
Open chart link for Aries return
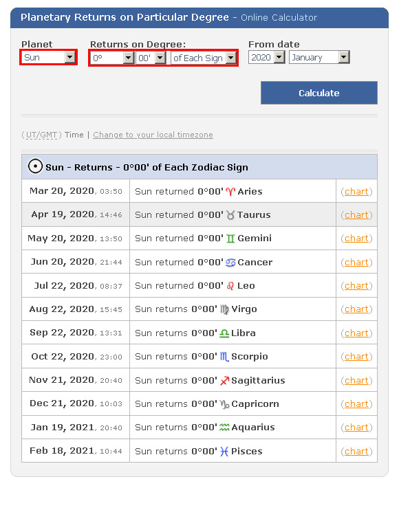356,192
